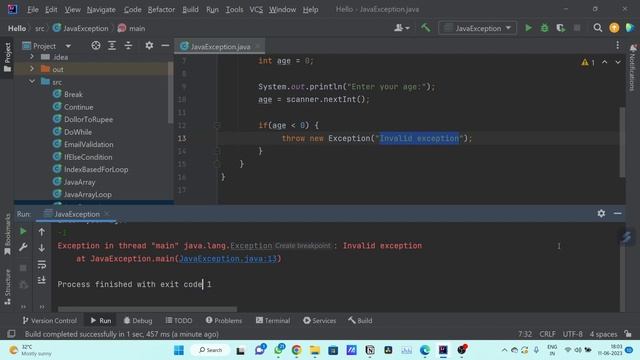Open the user account icon menu
640x360 pixels.
[402, 28]
